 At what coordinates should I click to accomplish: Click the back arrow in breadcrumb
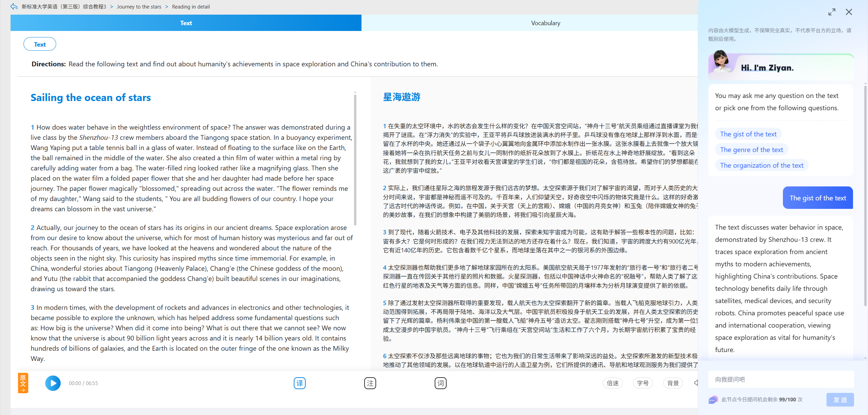click(x=14, y=6)
